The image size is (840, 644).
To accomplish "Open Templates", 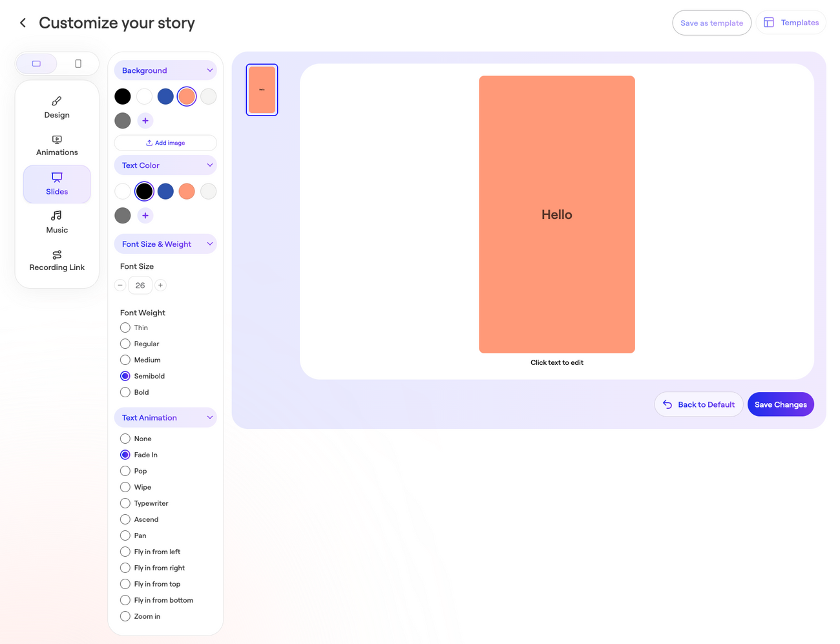I will 791,23.
